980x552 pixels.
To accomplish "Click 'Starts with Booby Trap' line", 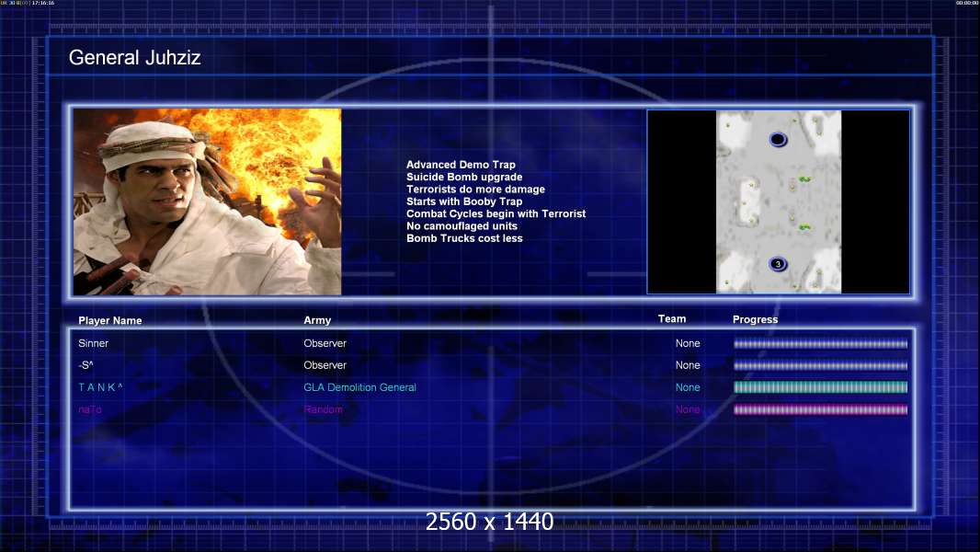I will pos(464,201).
